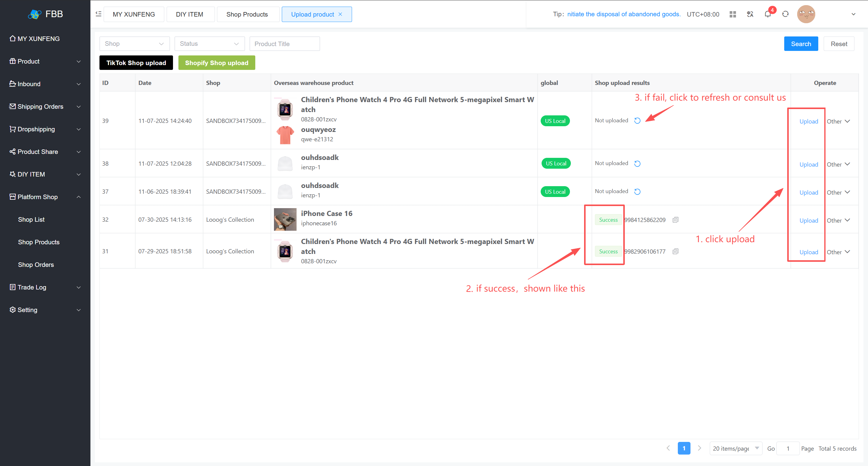Open the iPhone Case 16 thumbnail
The width and height of the screenshot is (868, 466).
pyautogui.click(x=285, y=219)
